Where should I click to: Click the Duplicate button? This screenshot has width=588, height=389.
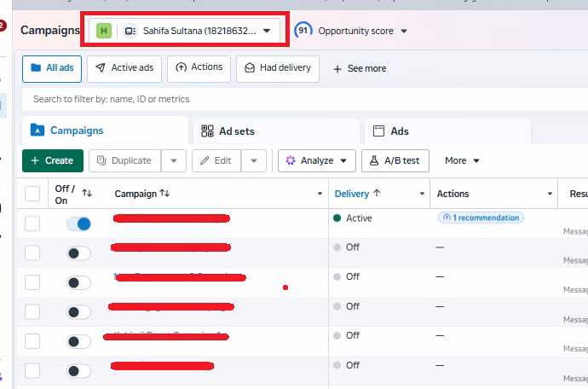[x=125, y=160]
